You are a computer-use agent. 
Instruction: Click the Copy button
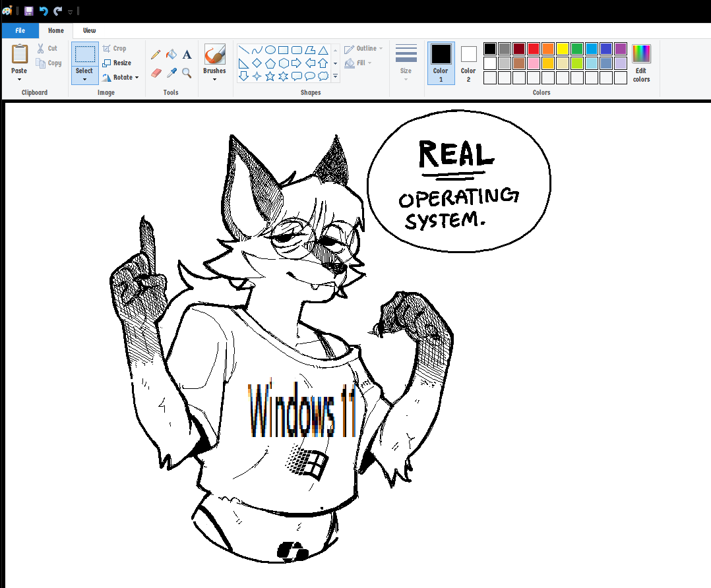click(49, 63)
